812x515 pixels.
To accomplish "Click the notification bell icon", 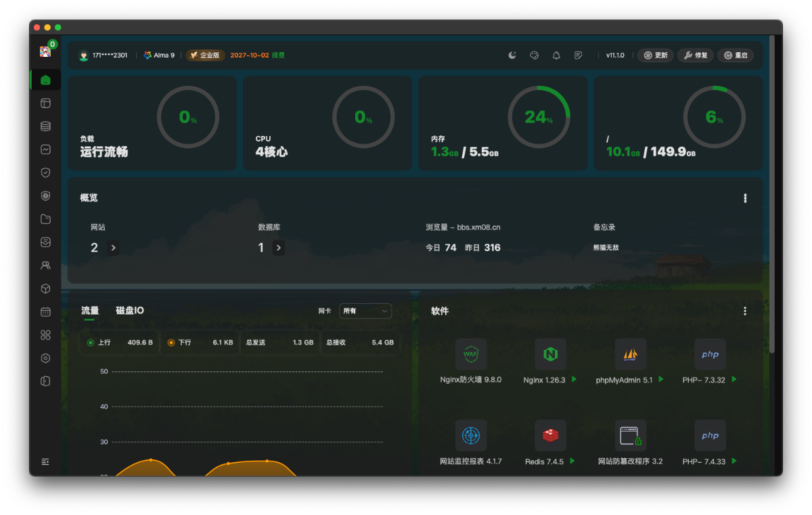I will (x=556, y=55).
